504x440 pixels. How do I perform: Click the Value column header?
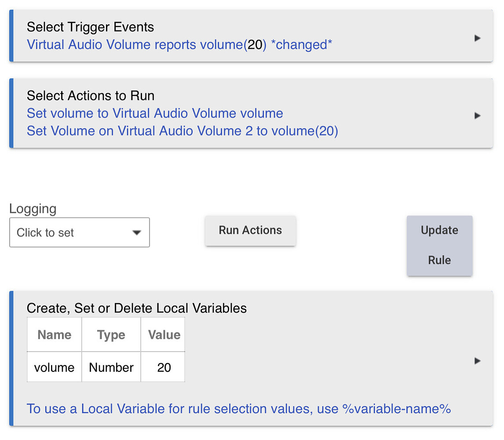pos(163,334)
